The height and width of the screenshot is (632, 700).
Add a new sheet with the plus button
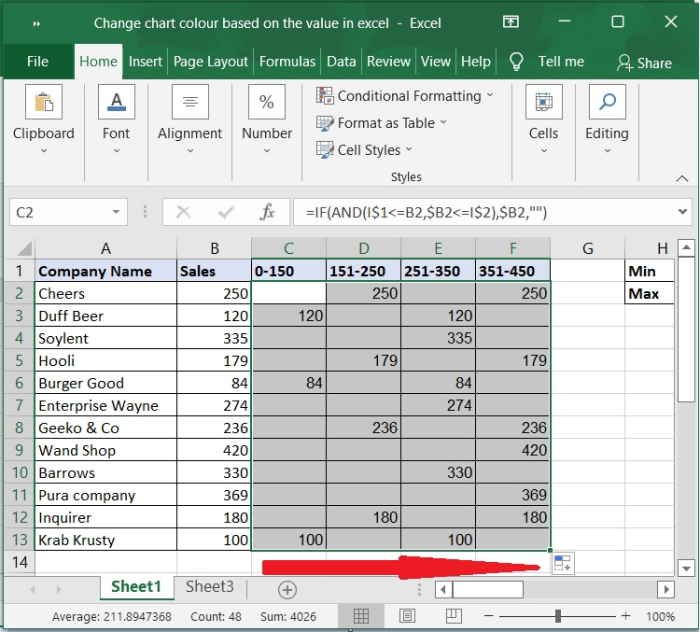pos(287,589)
